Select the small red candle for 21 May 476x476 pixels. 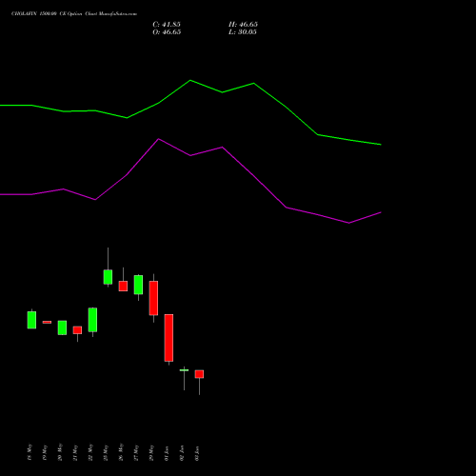tap(77, 330)
